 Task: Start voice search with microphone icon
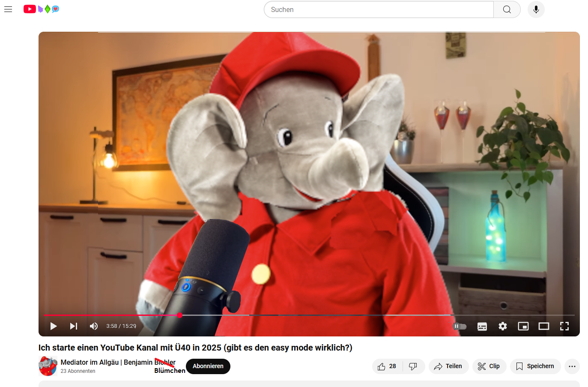536,9
